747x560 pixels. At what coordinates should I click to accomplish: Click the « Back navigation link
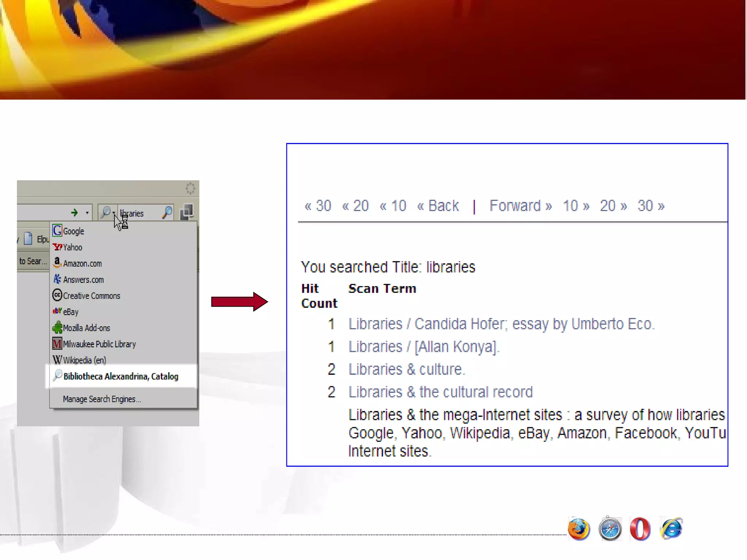click(438, 206)
